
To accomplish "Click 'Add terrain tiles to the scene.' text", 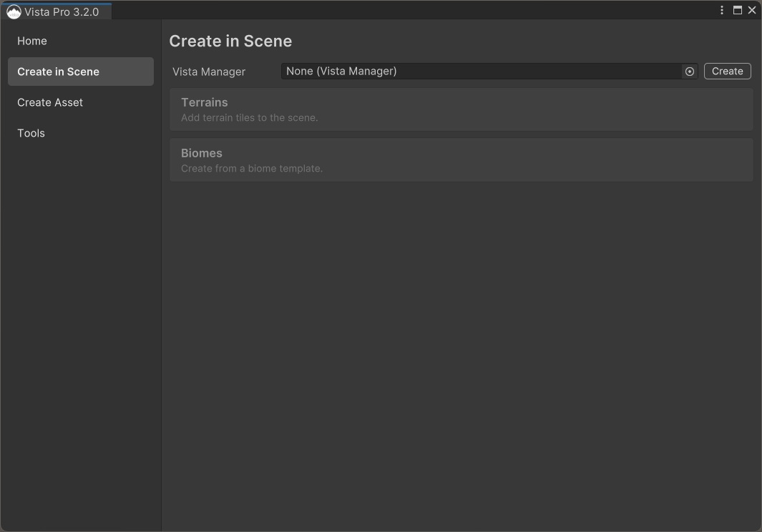I will (249, 117).
